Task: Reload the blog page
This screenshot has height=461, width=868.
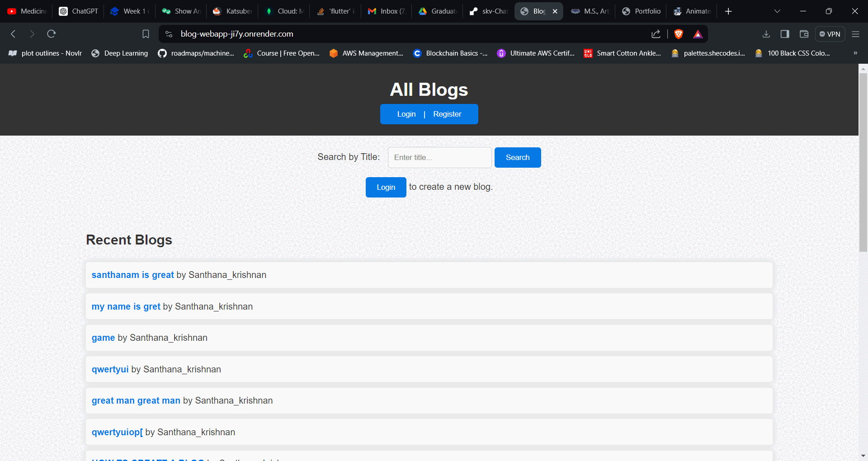Action: 51,34
